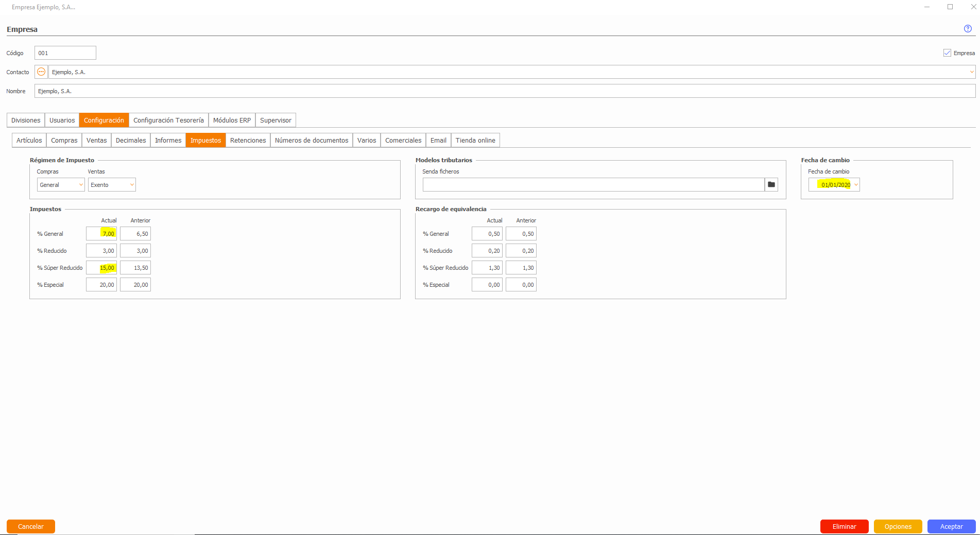Edit Impuestos % General Actual field
This screenshot has height=535, width=980.
tap(101, 234)
